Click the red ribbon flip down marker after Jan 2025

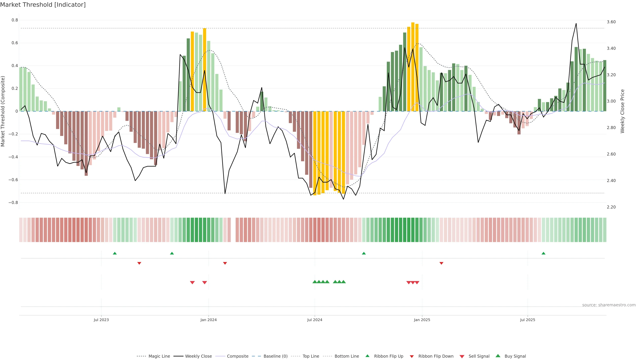(441, 263)
